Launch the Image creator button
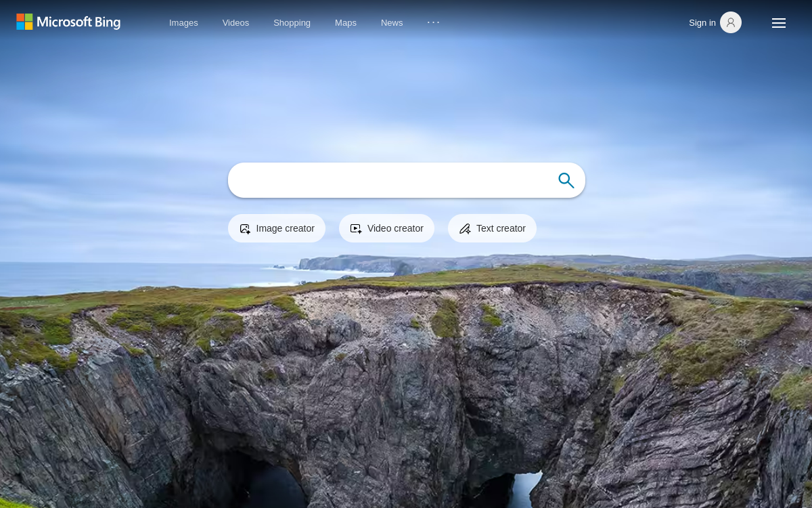The width and height of the screenshot is (812, 508). (x=277, y=228)
